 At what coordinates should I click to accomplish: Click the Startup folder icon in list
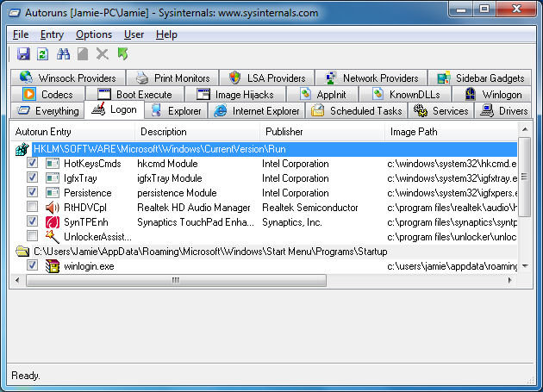(x=22, y=252)
